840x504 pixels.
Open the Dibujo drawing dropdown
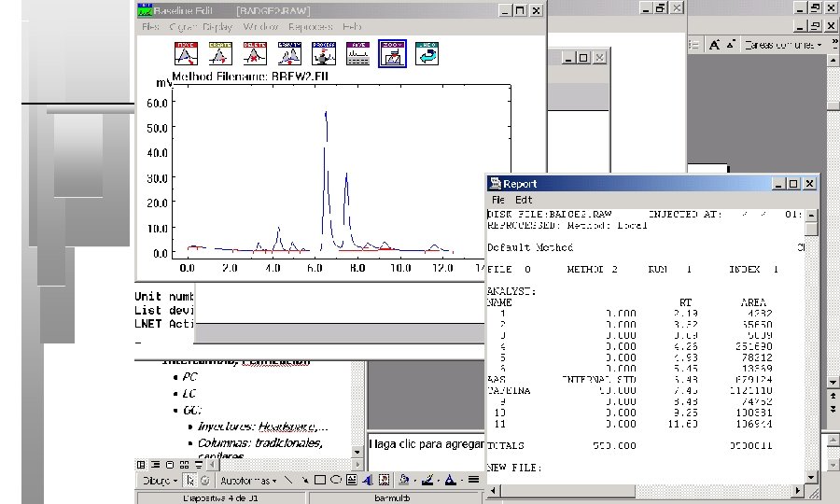pyautogui.click(x=160, y=481)
